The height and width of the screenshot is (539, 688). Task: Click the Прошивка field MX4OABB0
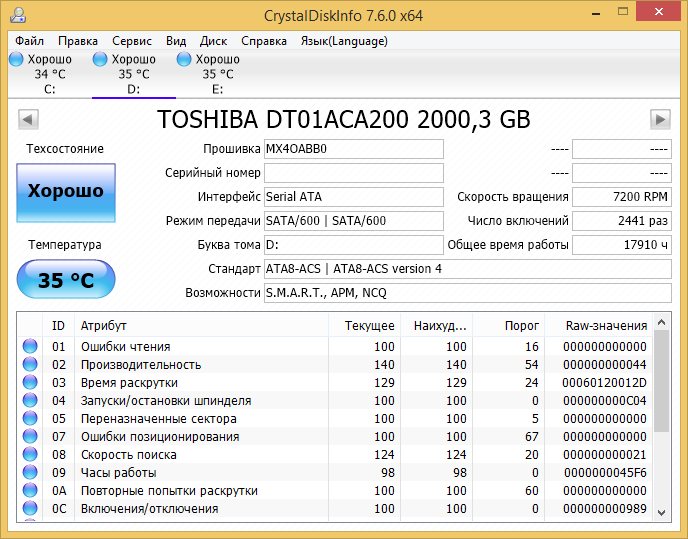(354, 149)
